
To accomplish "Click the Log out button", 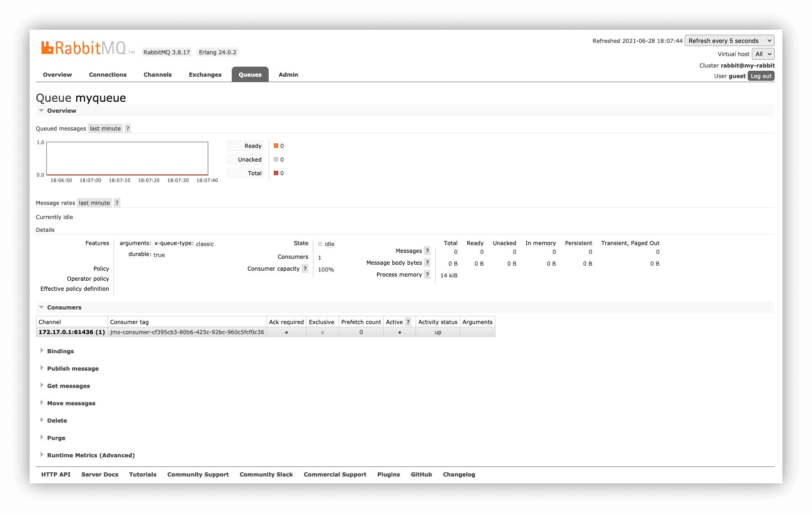I will (x=761, y=76).
